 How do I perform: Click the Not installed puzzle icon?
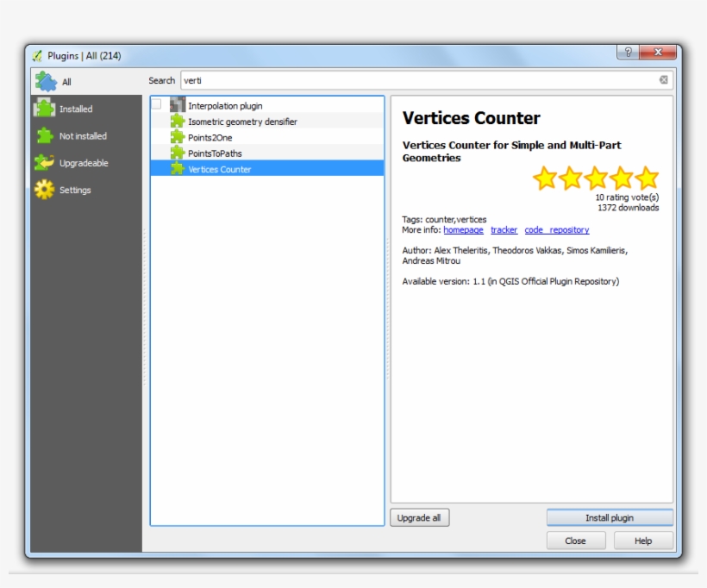[x=45, y=135]
